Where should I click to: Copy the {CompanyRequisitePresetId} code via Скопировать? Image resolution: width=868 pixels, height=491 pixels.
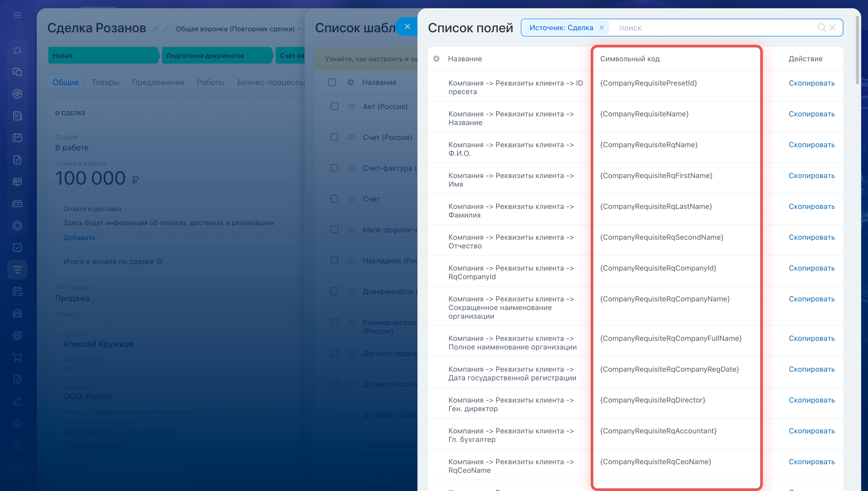[x=812, y=83]
